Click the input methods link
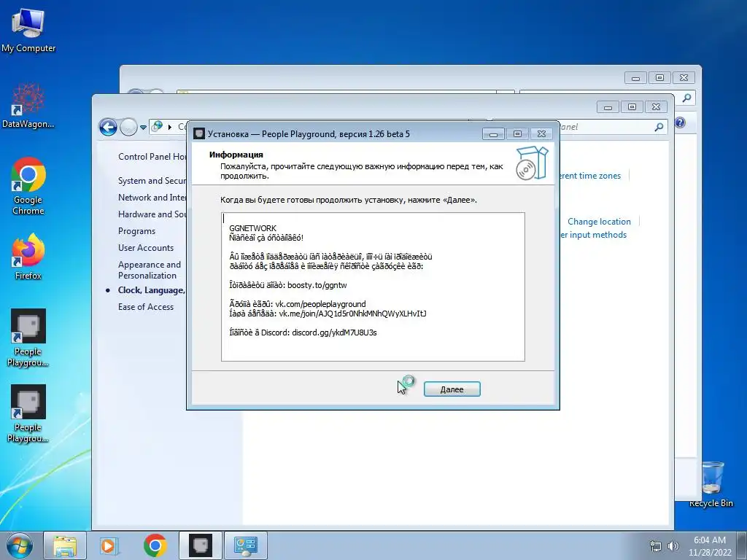 coord(593,235)
